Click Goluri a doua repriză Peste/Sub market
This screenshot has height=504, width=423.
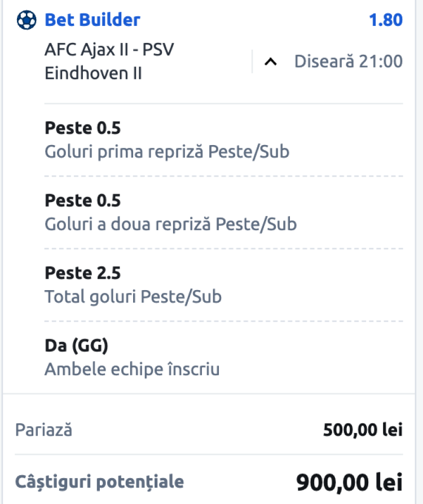coord(170,224)
